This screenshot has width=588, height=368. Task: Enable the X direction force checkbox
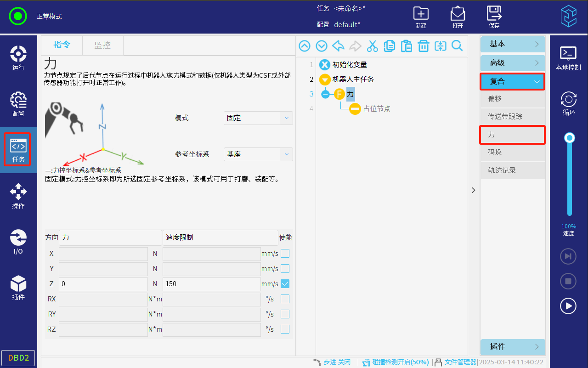coord(285,253)
